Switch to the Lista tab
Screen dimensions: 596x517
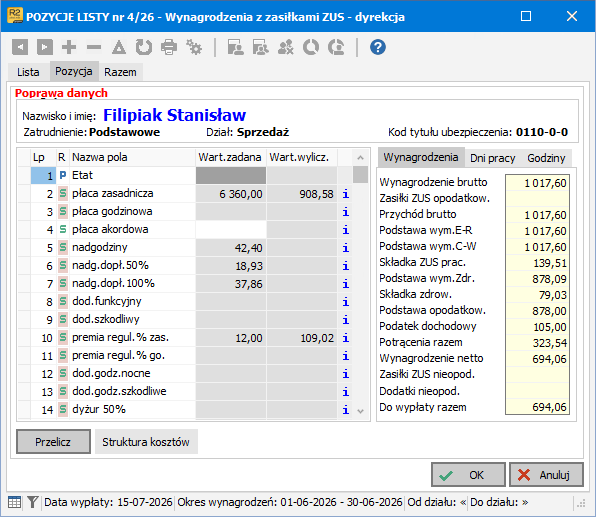(x=28, y=72)
